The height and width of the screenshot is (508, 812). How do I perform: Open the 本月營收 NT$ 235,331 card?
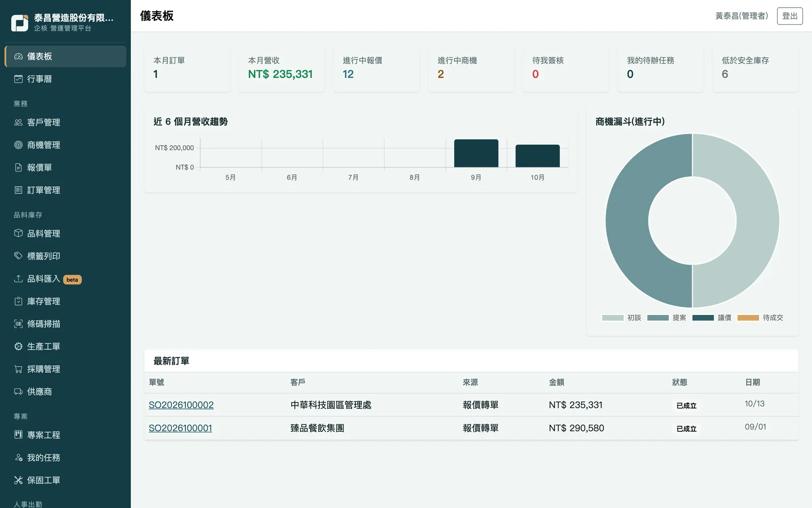pyautogui.click(x=282, y=70)
